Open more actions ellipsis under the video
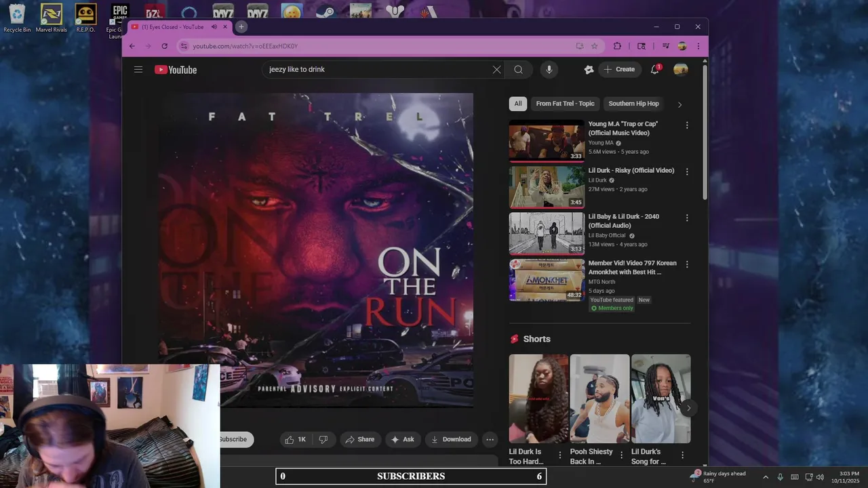The width and height of the screenshot is (868, 488). click(490, 439)
